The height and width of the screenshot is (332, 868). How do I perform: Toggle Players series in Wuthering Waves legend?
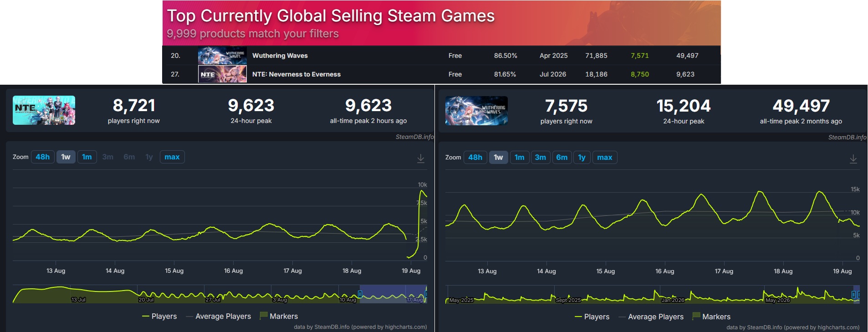pos(592,317)
